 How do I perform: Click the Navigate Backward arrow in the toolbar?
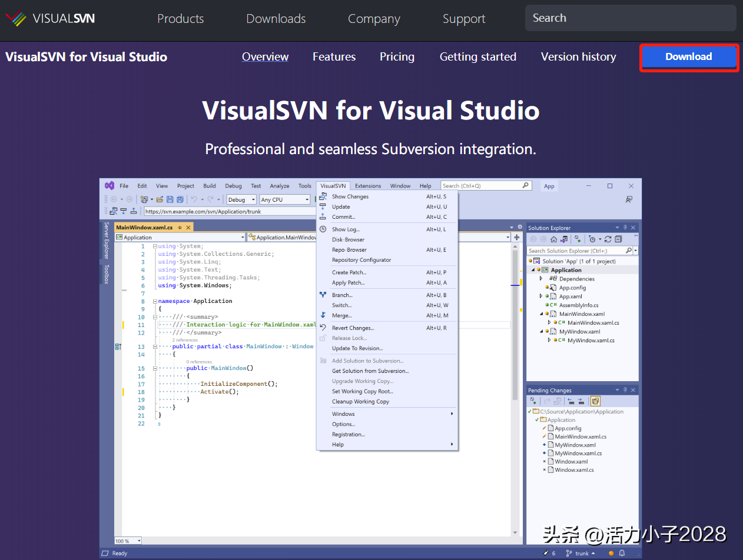pyautogui.click(x=114, y=199)
